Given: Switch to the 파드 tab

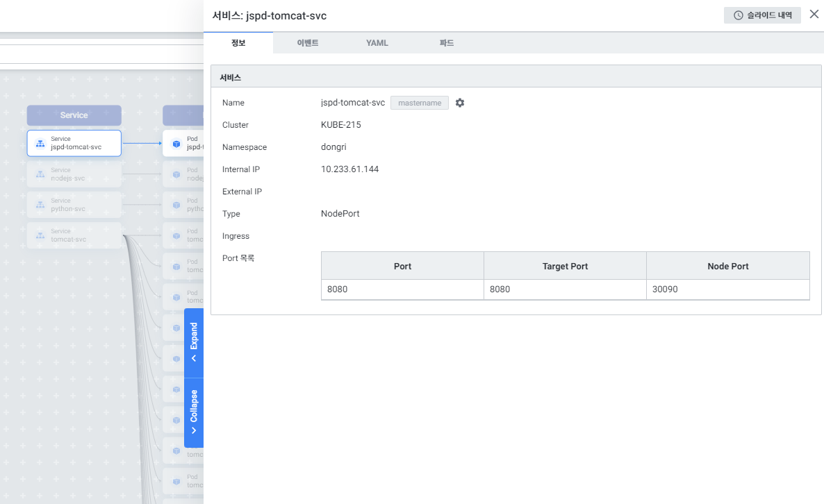Looking at the screenshot, I should 447,43.
